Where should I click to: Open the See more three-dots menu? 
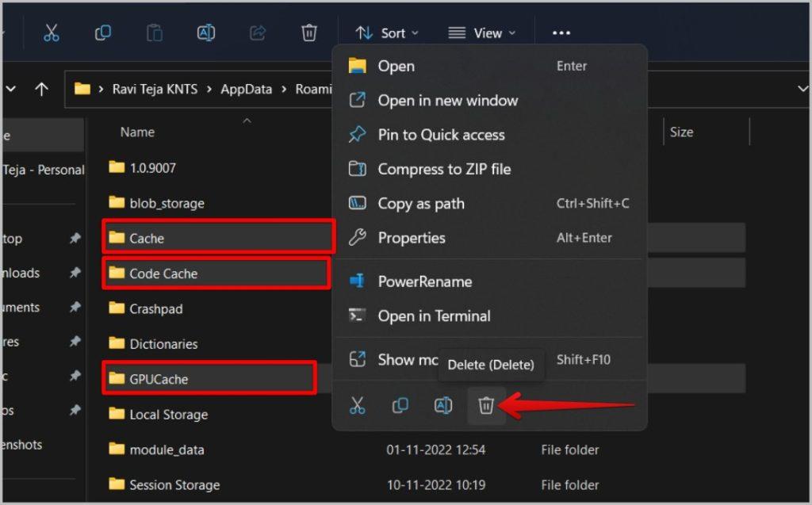[x=561, y=33]
